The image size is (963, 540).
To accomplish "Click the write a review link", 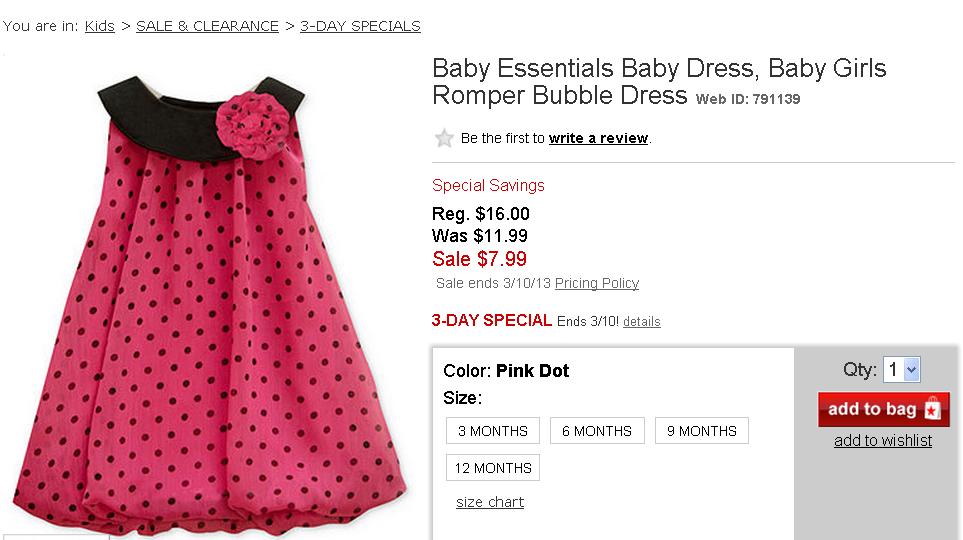I will click(x=598, y=138).
